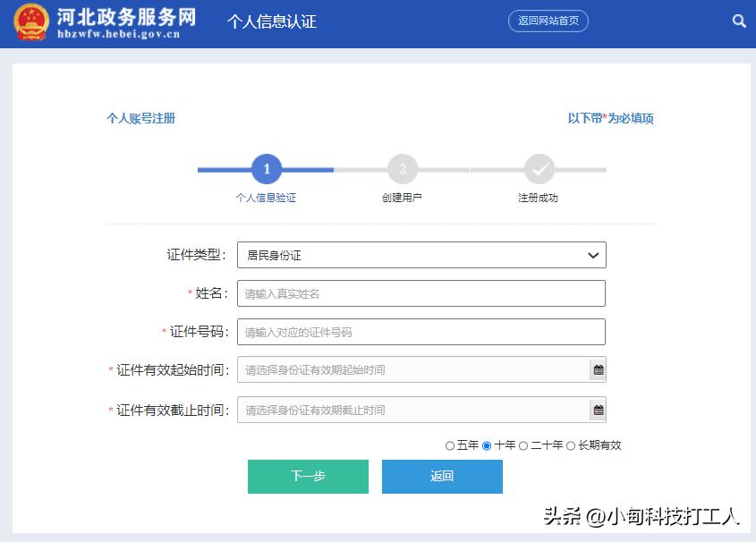The width and height of the screenshot is (756, 542).
Task: Click the 姓名 input field
Action: pos(420,293)
